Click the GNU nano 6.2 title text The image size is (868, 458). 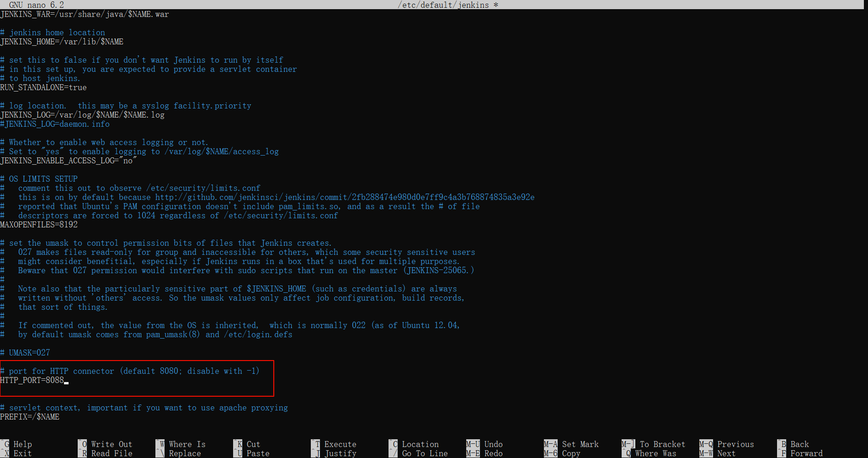point(37,5)
